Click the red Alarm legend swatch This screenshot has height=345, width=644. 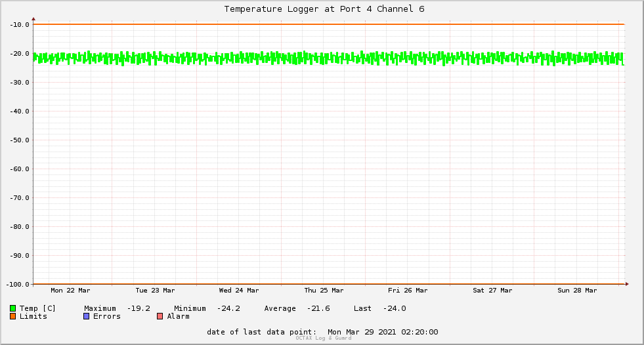click(160, 316)
